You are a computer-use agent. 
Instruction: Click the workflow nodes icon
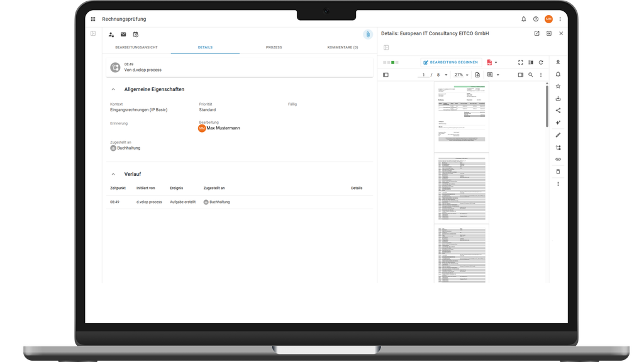coord(558,147)
